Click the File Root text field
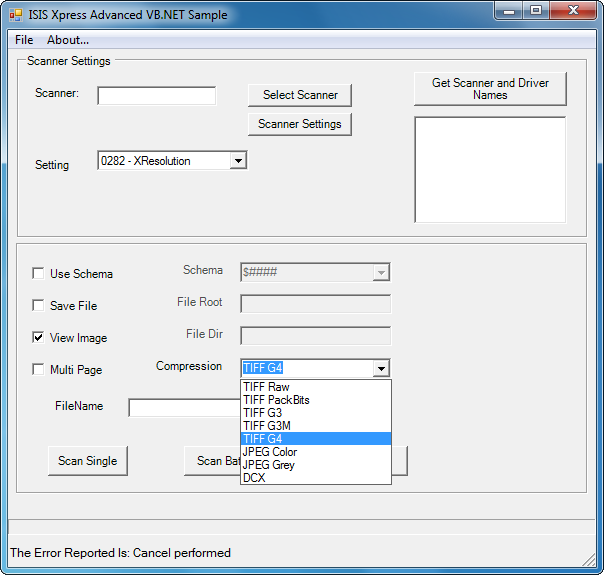 pos(315,304)
